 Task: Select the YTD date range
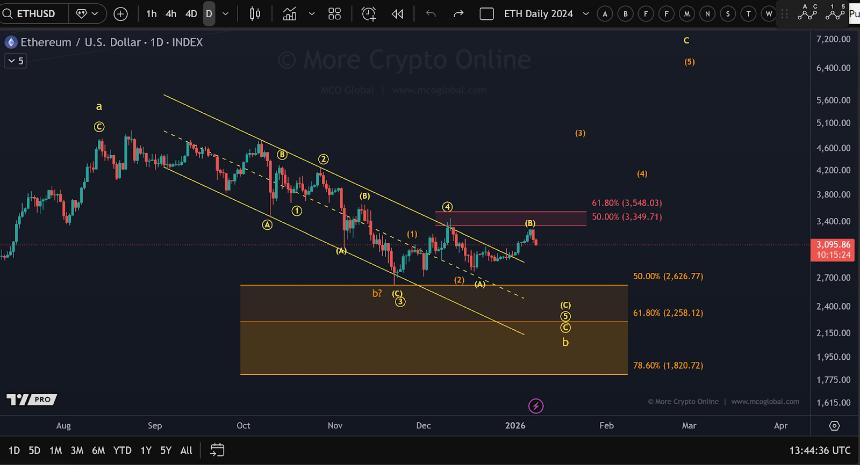pos(122,451)
